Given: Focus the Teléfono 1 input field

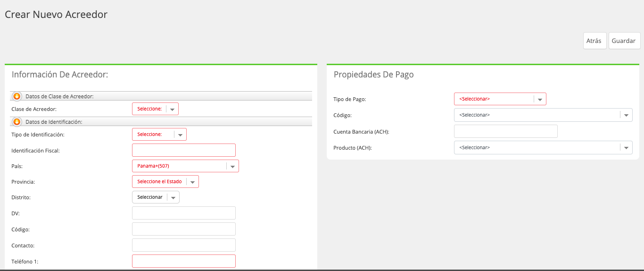Looking at the screenshot, I should click(x=184, y=261).
